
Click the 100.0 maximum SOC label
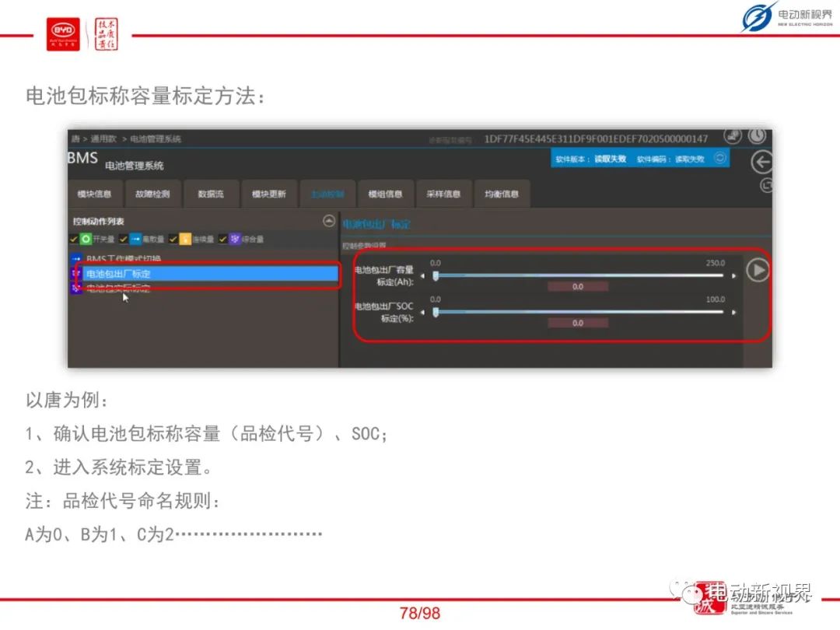tap(716, 299)
